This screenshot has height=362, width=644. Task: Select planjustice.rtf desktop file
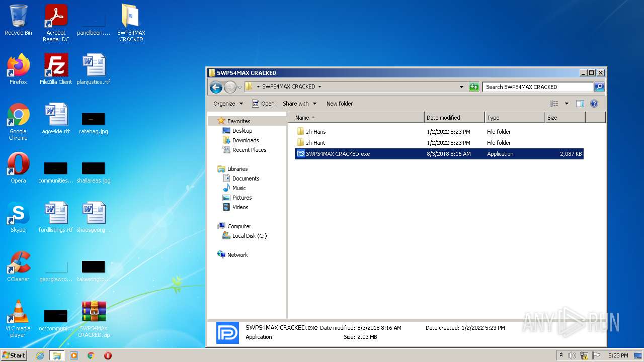pyautogui.click(x=94, y=69)
